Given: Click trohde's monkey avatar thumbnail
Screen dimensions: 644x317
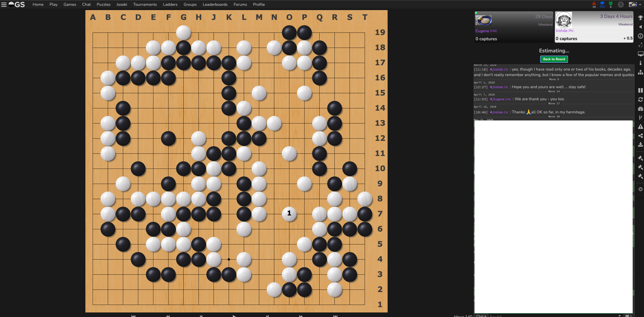Looking at the screenshot, I should click(x=564, y=20).
